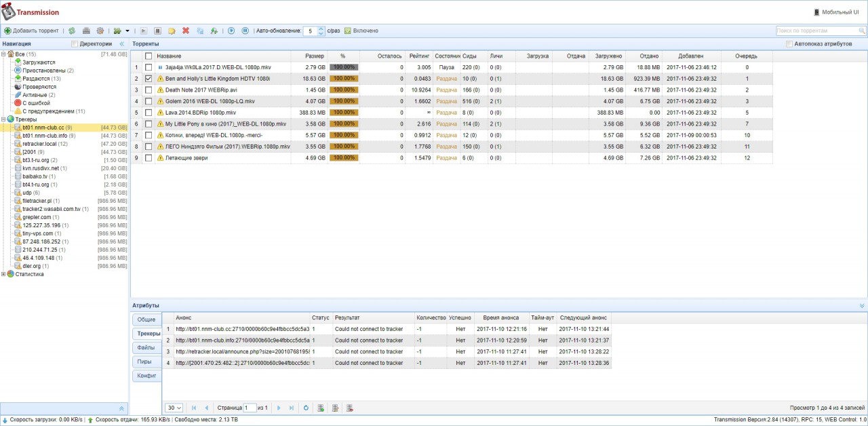
Task: Open the Общие attributes tab
Action: [146, 319]
